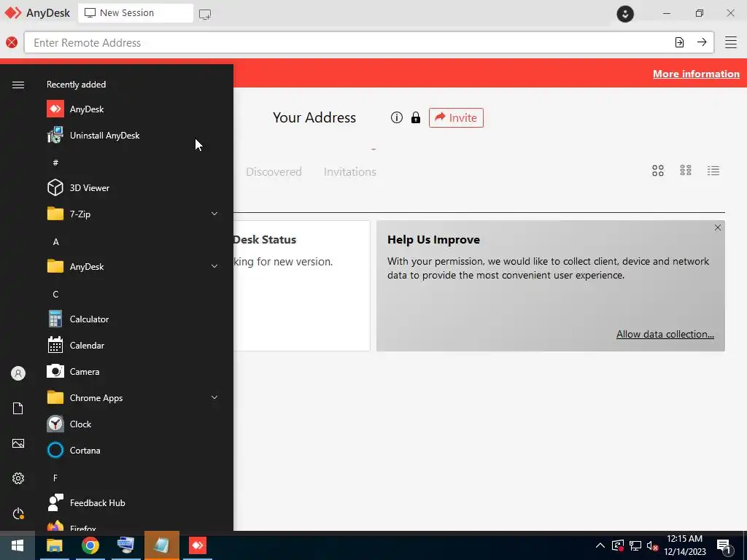
Task: Open Google Chrome from taskbar
Action: [90, 545]
